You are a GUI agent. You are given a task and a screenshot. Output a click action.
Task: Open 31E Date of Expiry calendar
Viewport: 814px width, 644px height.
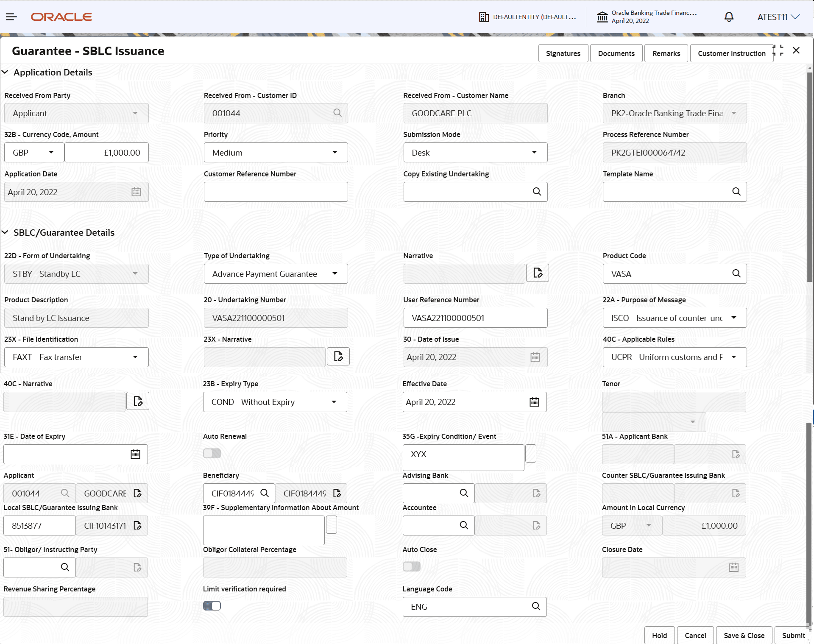[135, 454]
